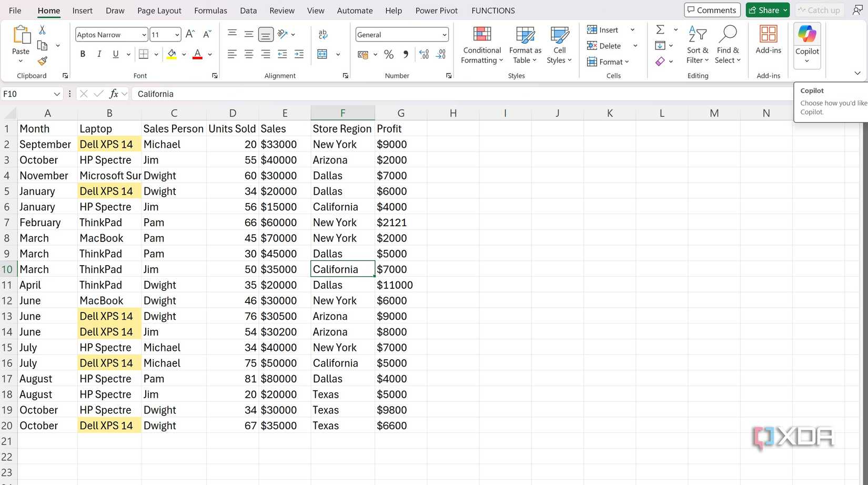Open the Conditional Formatting menu
868x485 pixels.
click(481, 45)
